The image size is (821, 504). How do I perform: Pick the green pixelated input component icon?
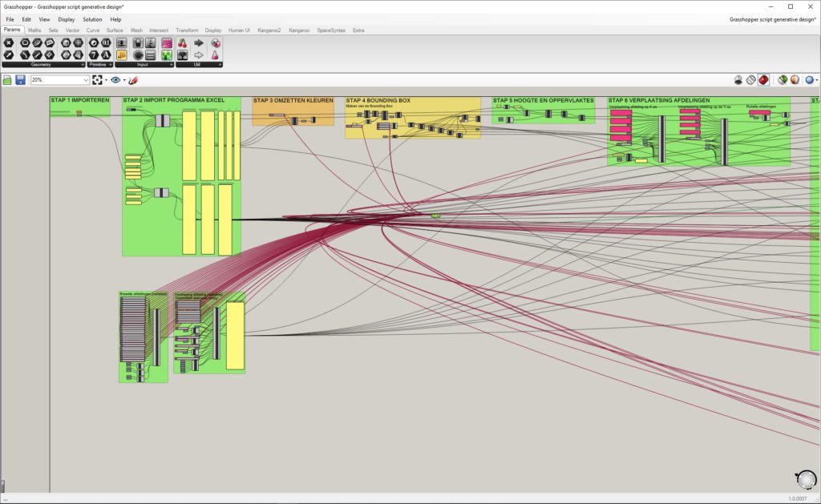point(167,55)
